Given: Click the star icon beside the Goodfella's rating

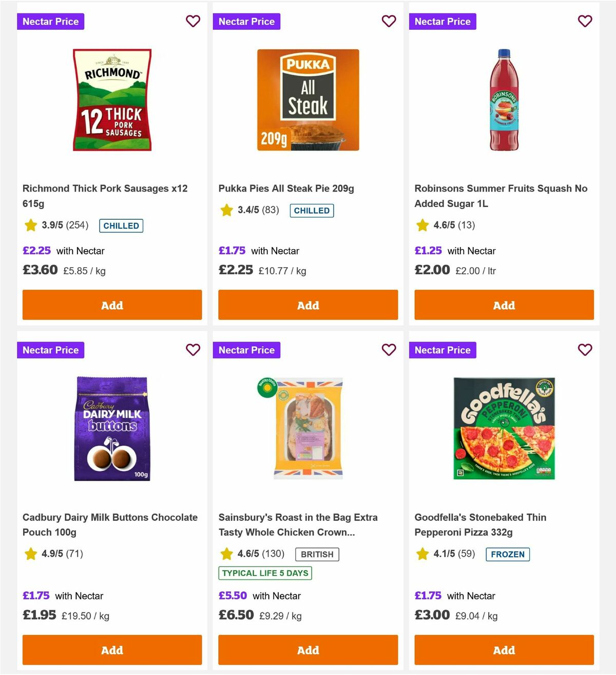Looking at the screenshot, I should (x=422, y=554).
